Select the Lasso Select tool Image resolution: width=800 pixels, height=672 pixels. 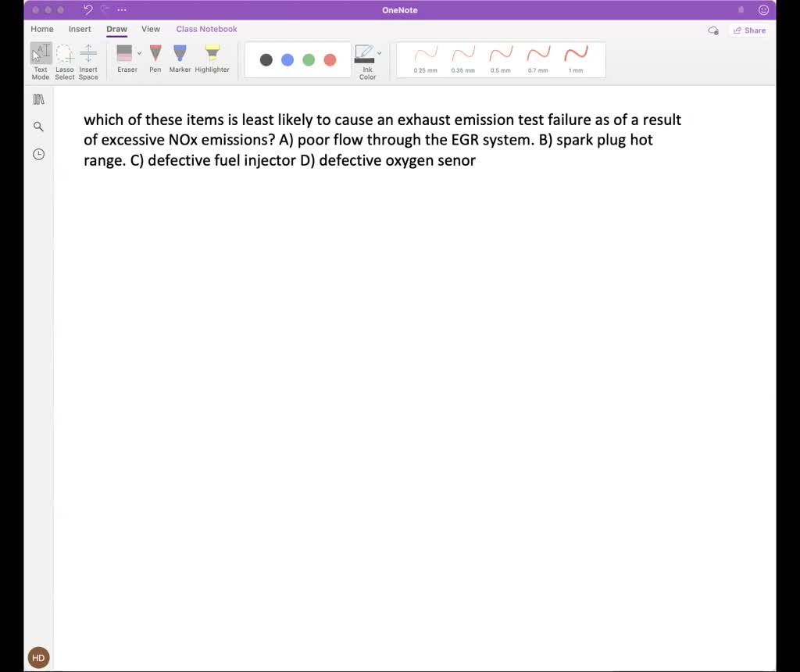64,61
